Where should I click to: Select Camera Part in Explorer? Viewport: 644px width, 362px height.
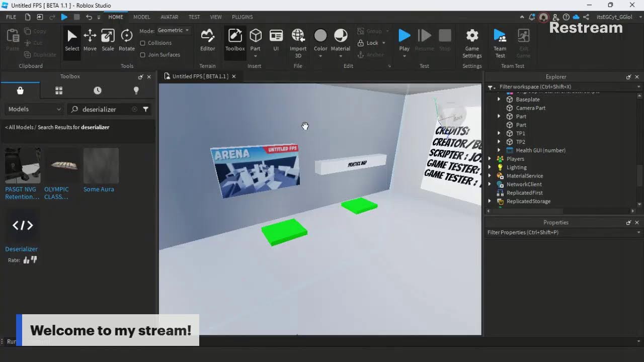(530, 108)
